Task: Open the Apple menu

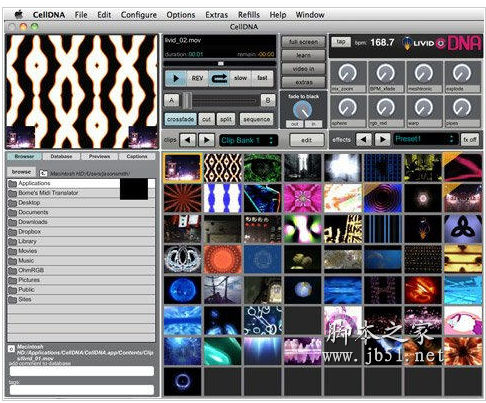Action: 19,15
